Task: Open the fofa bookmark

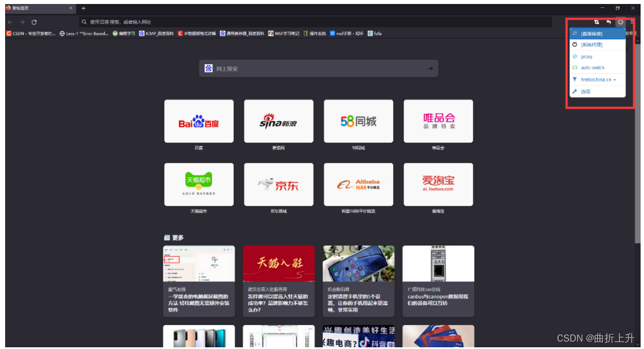Action: [375, 34]
